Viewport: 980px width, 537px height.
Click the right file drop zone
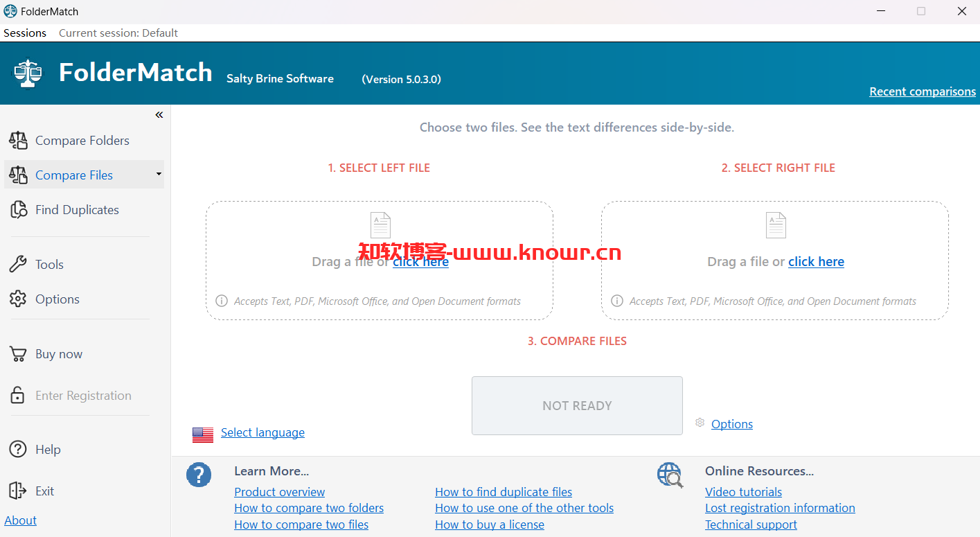[775, 261]
